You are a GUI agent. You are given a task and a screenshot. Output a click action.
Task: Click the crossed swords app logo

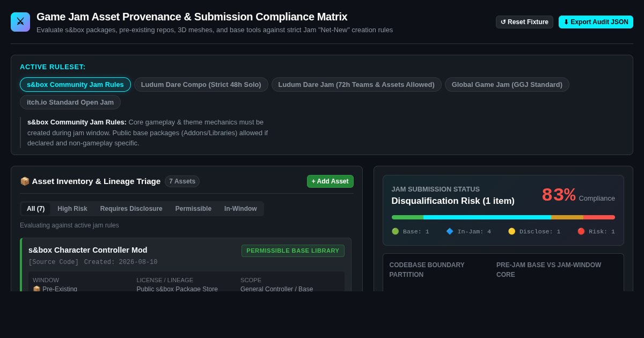20,22
